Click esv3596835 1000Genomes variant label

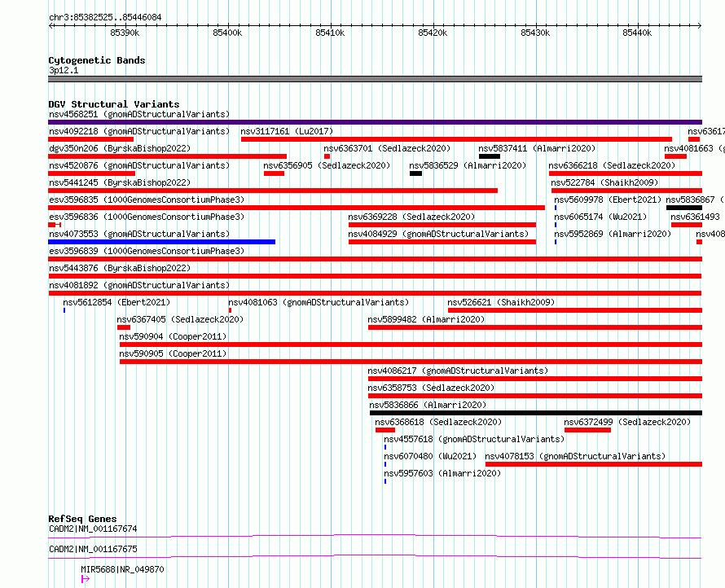point(147,200)
